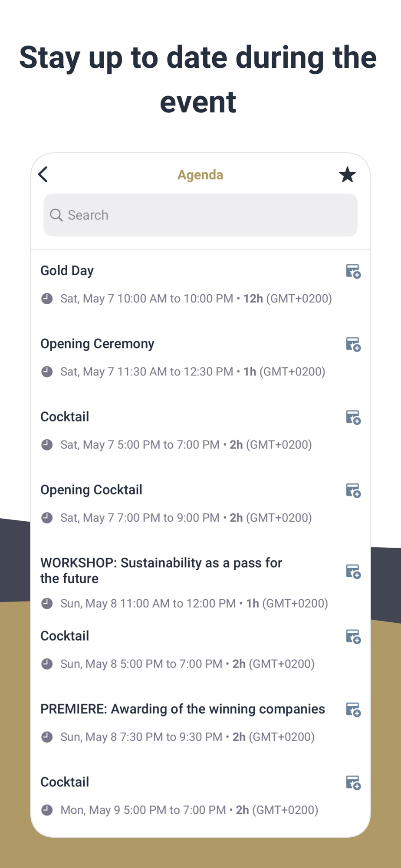The image size is (401, 868).
Task: Open the Gold Day session
Action: coord(67,270)
